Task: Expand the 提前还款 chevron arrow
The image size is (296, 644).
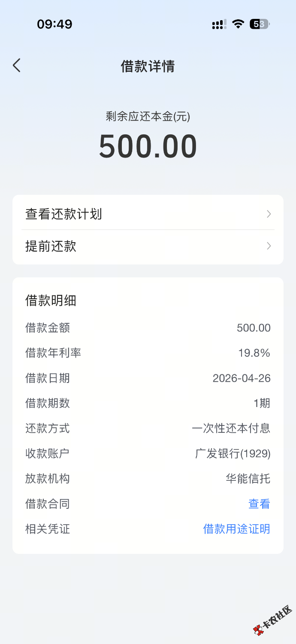Action: pyautogui.click(x=269, y=246)
